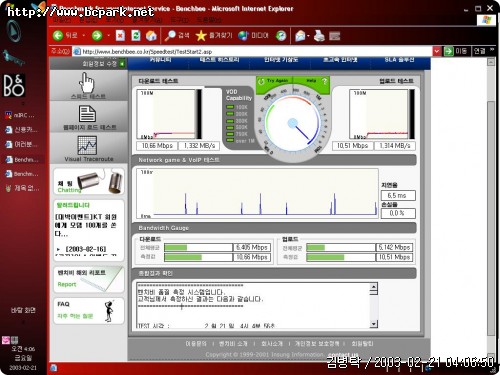Click the graph icon for Visual Traceroute
Viewport: 500px width, 375px height.
pyautogui.click(x=87, y=145)
